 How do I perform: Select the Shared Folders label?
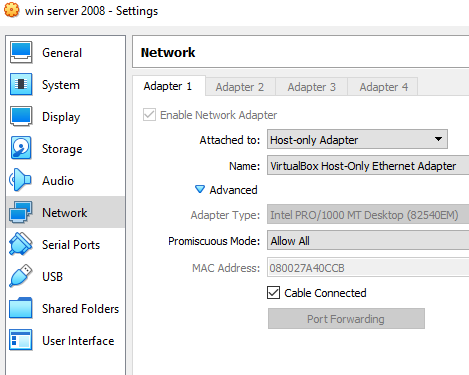(80, 309)
